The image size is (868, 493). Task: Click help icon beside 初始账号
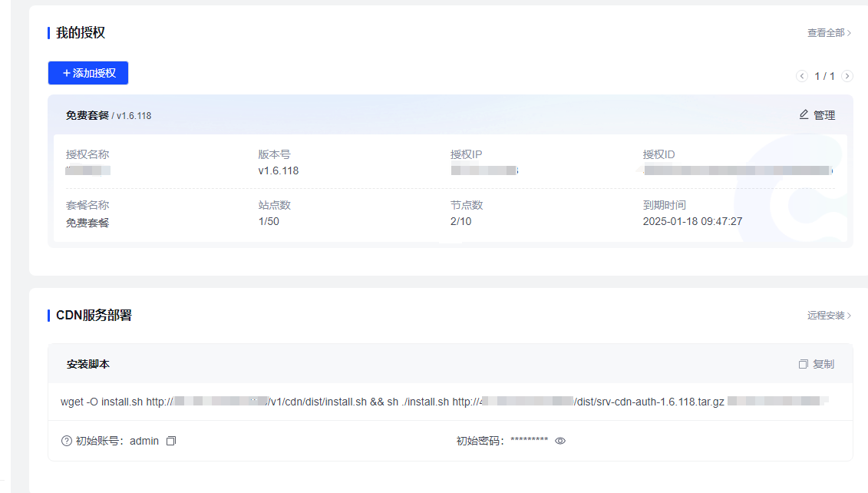tap(67, 441)
